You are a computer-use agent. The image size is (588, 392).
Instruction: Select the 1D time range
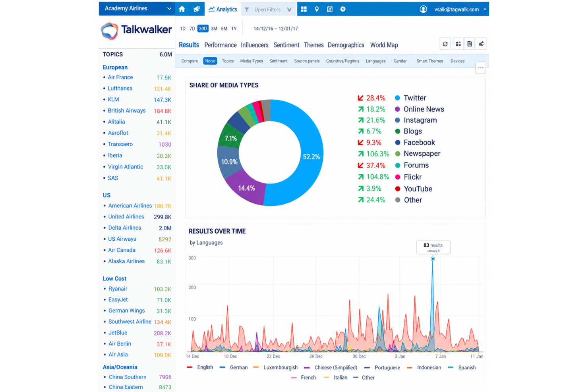click(x=183, y=29)
